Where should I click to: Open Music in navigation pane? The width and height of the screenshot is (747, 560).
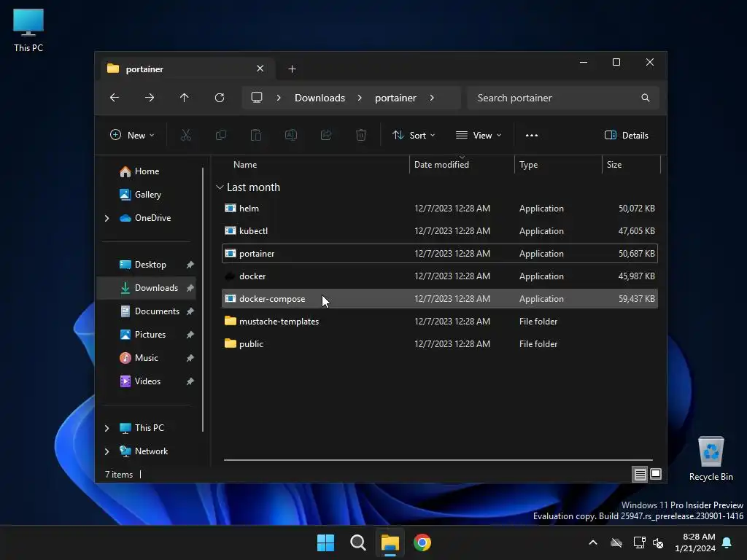coord(146,358)
